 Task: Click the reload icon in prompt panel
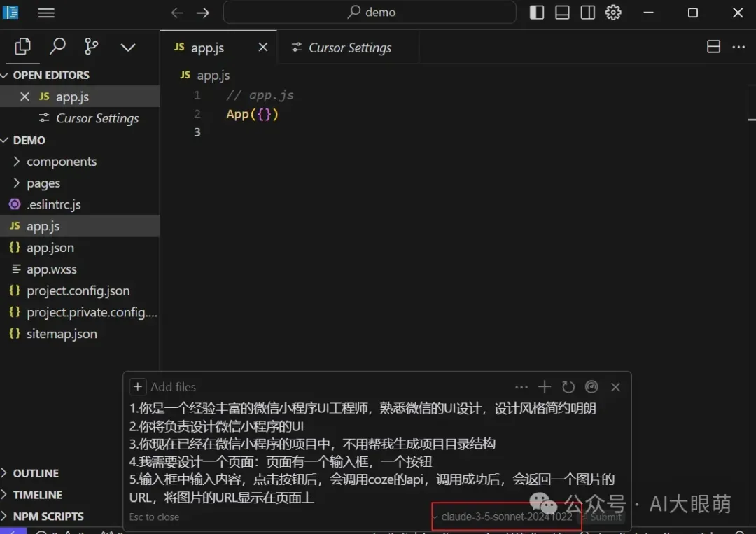coord(568,387)
